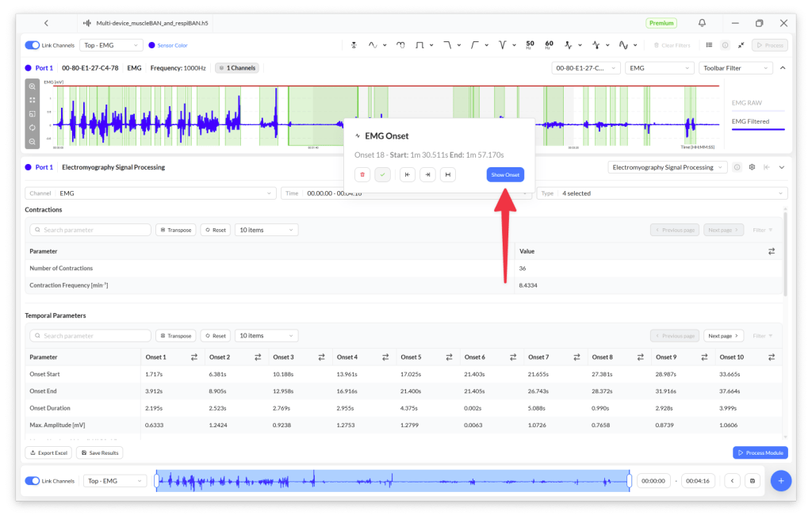Click the info icon in Electromyography module header
The height and width of the screenshot is (519, 812).
737,167
